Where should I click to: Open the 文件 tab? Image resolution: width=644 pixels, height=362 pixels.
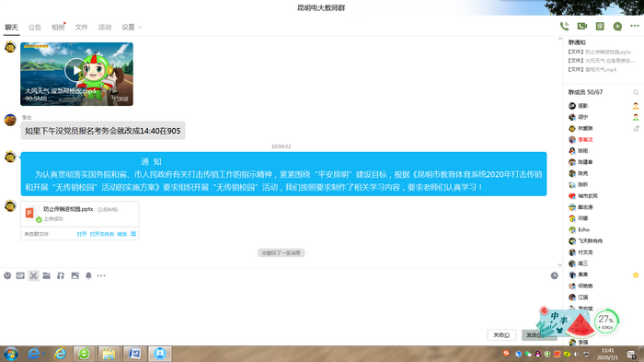[81, 27]
